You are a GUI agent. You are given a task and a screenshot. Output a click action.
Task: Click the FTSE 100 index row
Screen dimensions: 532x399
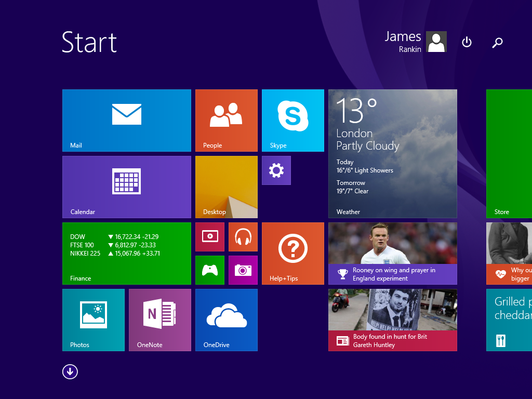click(x=113, y=245)
